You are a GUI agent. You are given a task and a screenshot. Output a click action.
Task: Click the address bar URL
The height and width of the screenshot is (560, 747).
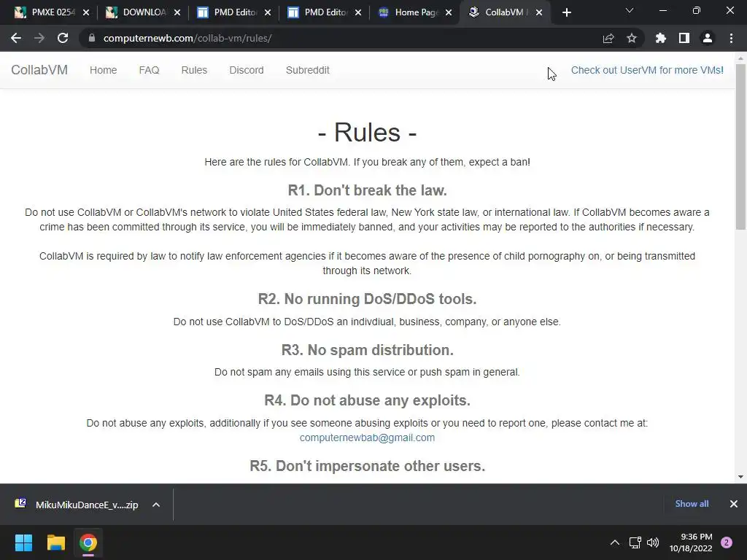tap(187, 38)
